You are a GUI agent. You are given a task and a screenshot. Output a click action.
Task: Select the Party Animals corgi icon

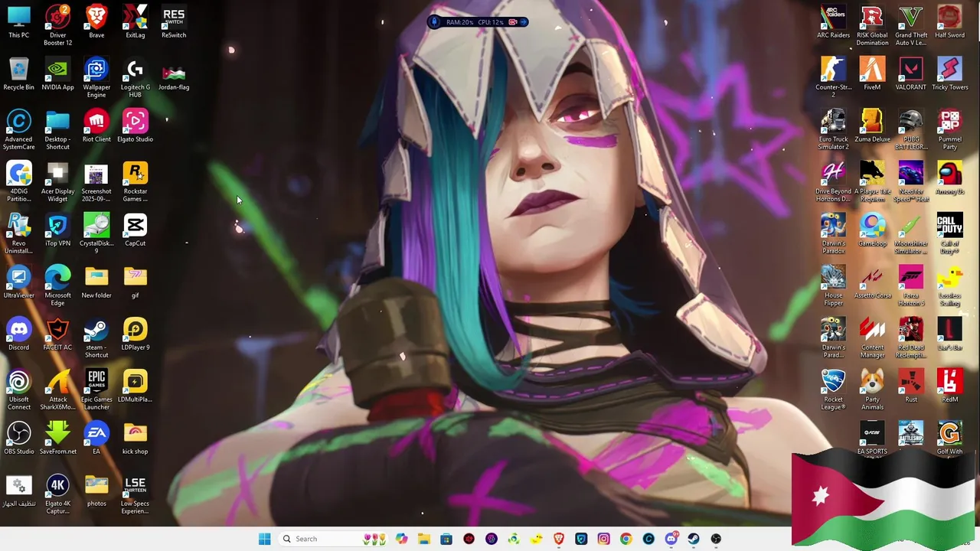(x=872, y=390)
